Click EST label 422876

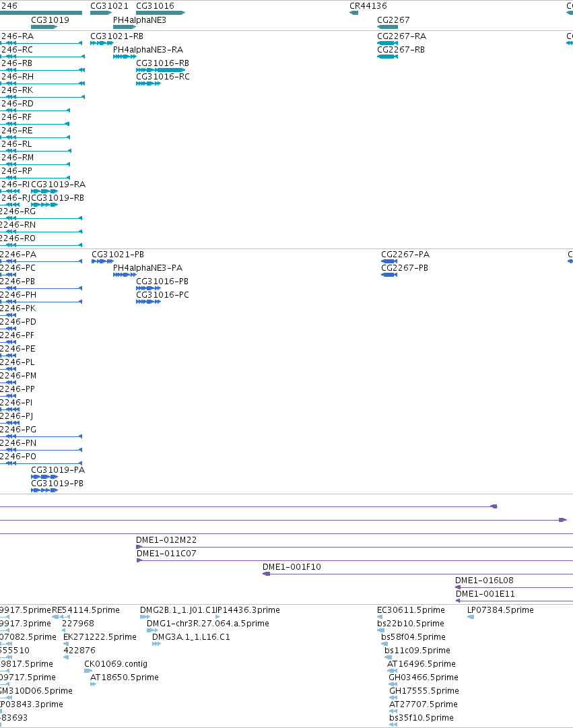[x=79, y=650]
